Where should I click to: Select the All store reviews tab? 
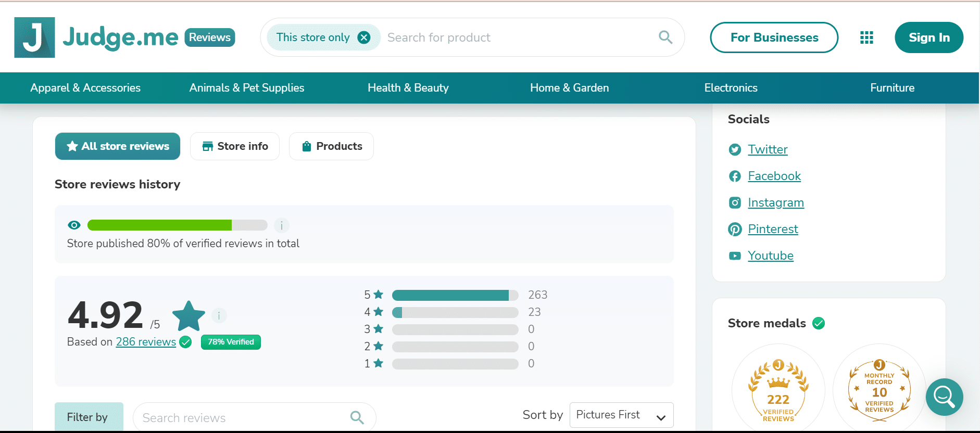point(118,146)
